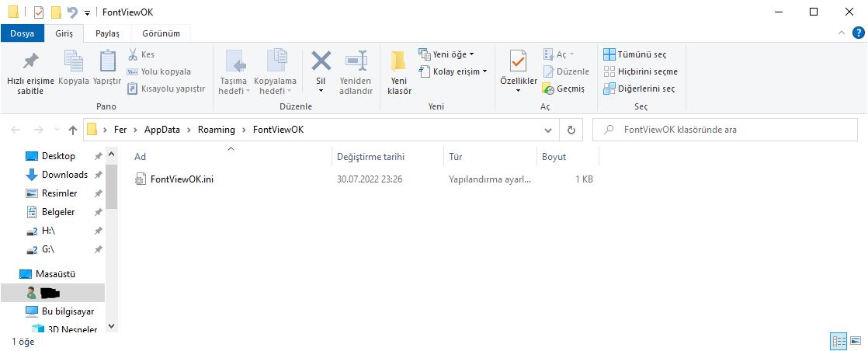Click the Aç open button

(558, 54)
